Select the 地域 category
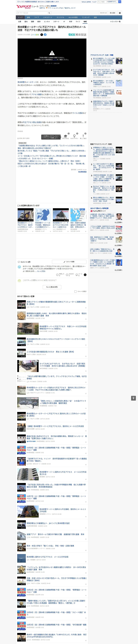138x644 pixels. [85, 21]
